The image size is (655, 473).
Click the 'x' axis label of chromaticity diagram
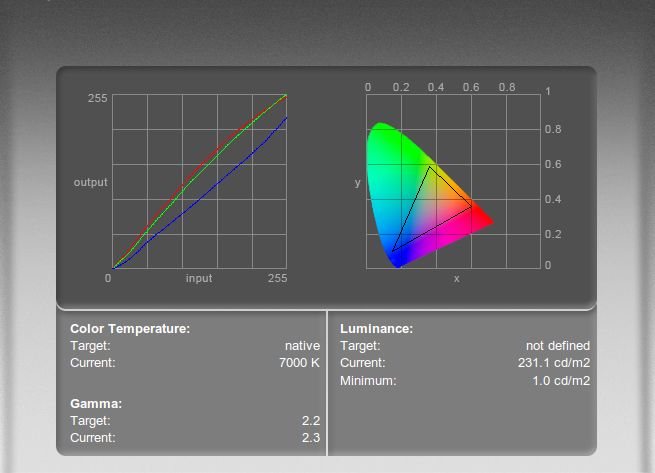457,279
